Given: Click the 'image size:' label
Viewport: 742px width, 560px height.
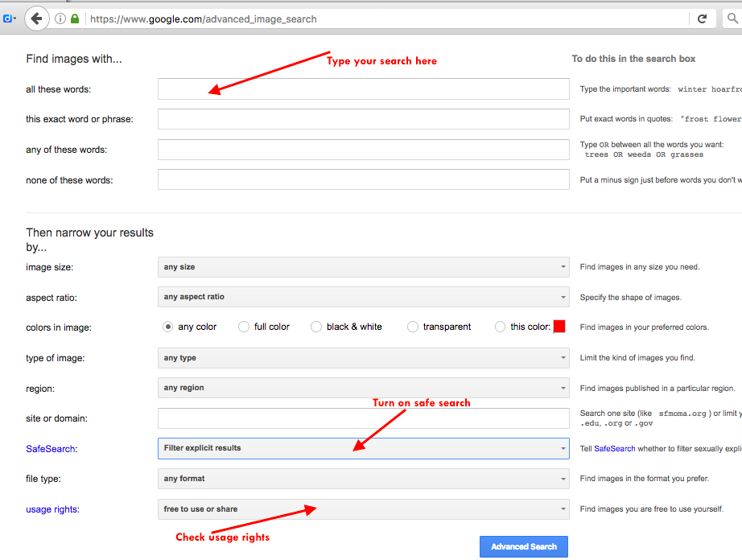Looking at the screenshot, I should (x=50, y=267).
